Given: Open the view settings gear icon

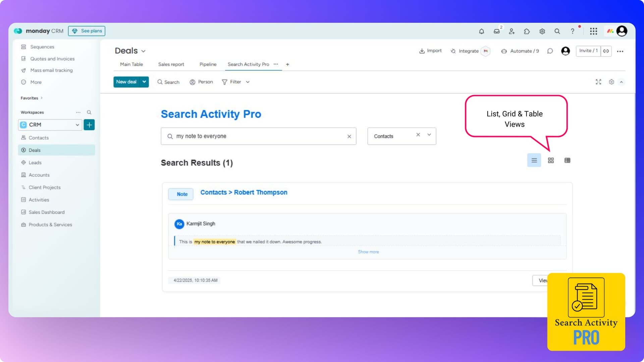Looking at the screenshot, I should coord(611,82).
